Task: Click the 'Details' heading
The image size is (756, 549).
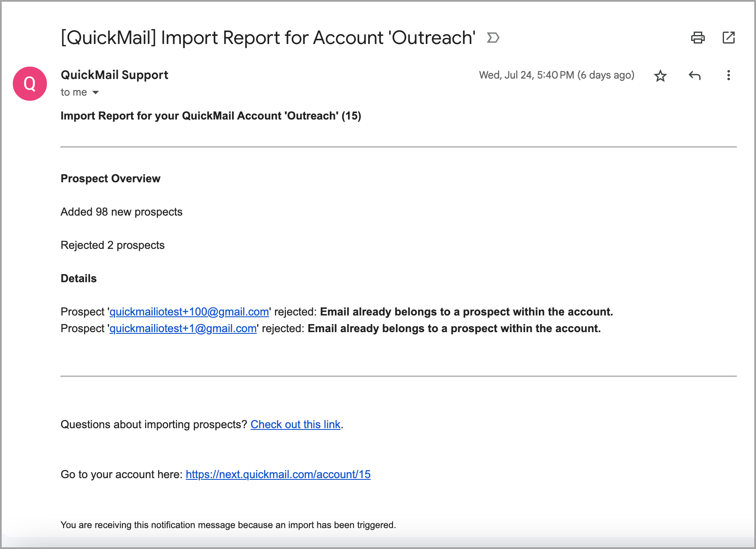Action: tap(79, 279)
